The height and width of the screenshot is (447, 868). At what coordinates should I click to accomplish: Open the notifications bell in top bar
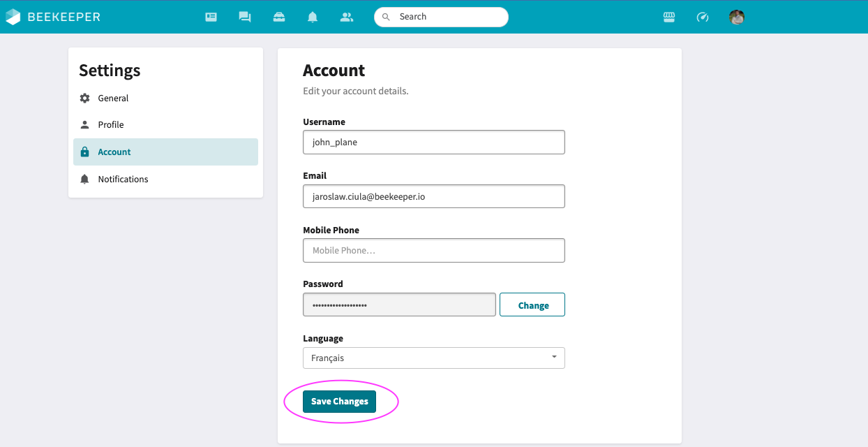point(313,17)
